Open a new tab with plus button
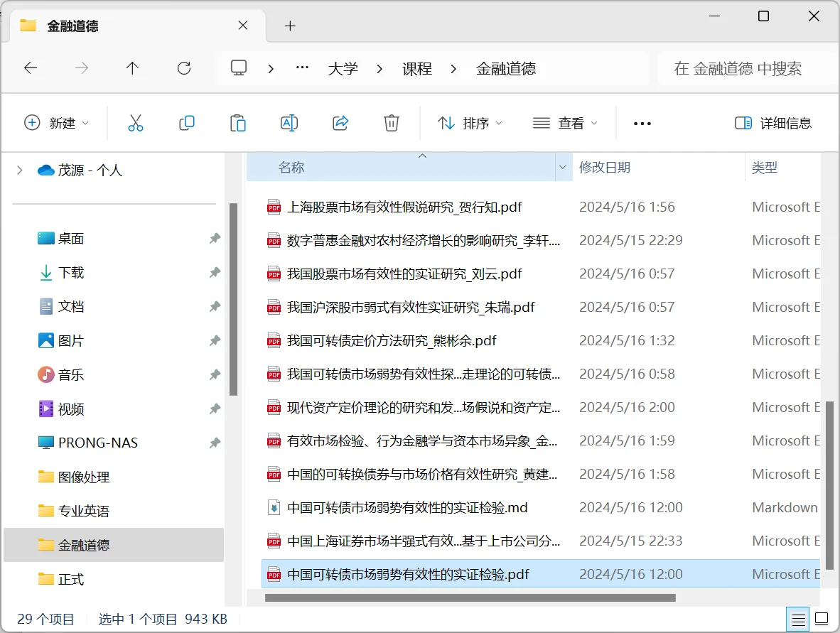The height and width of the screenshot is (633, 840). pos(290,26)
